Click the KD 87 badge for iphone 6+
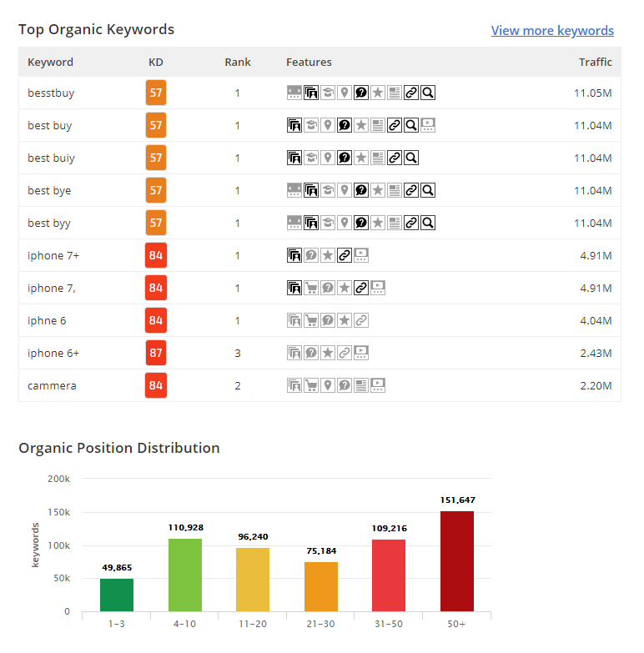 (x=156, y=354)
